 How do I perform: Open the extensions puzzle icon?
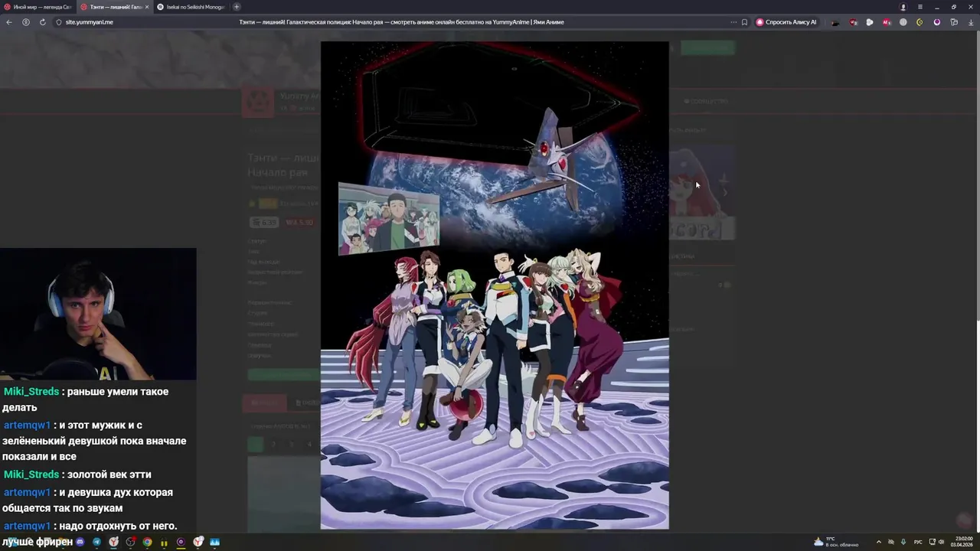point(954,22)
